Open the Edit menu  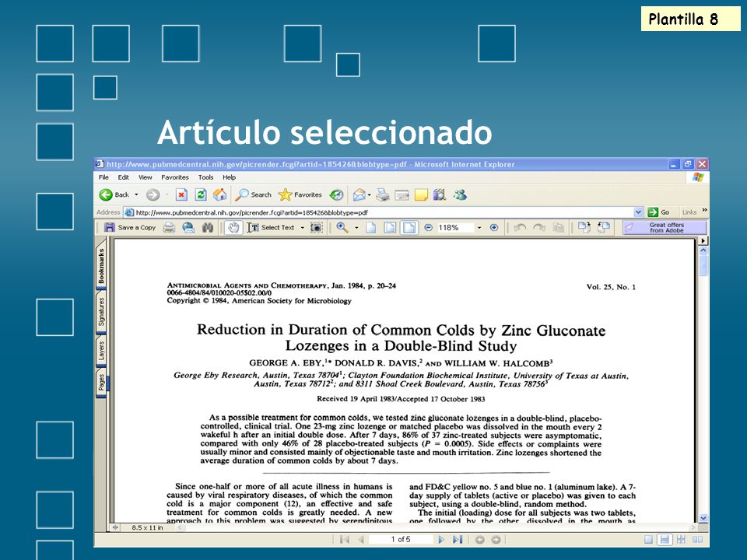[x=124, y=177]
